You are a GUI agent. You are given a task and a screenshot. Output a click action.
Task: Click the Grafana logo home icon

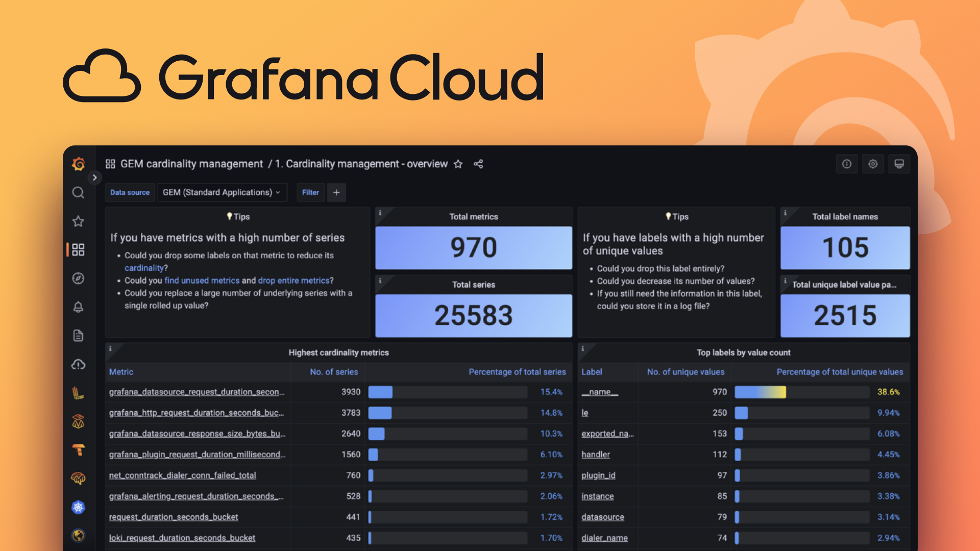coord(78,163)
